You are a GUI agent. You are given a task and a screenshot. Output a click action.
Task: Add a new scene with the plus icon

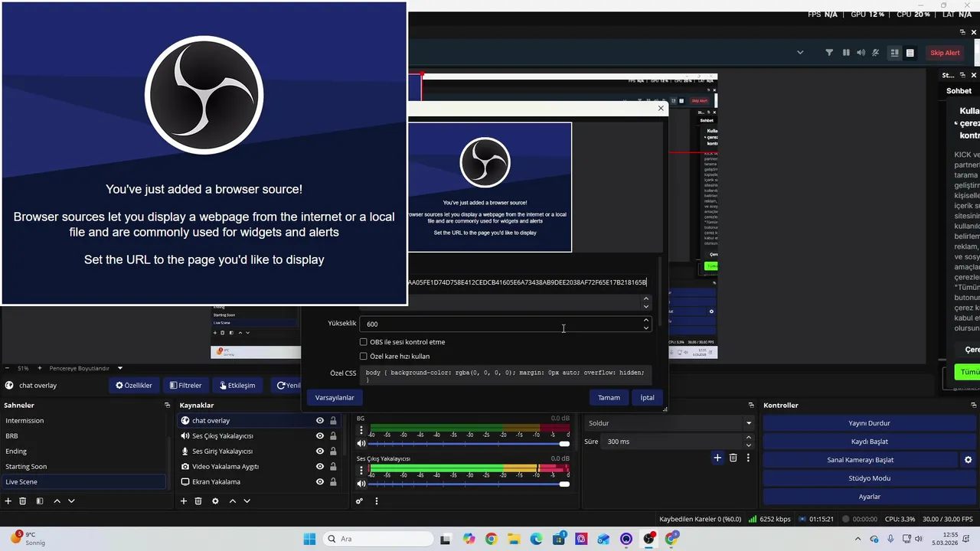[x=8, y=501]
